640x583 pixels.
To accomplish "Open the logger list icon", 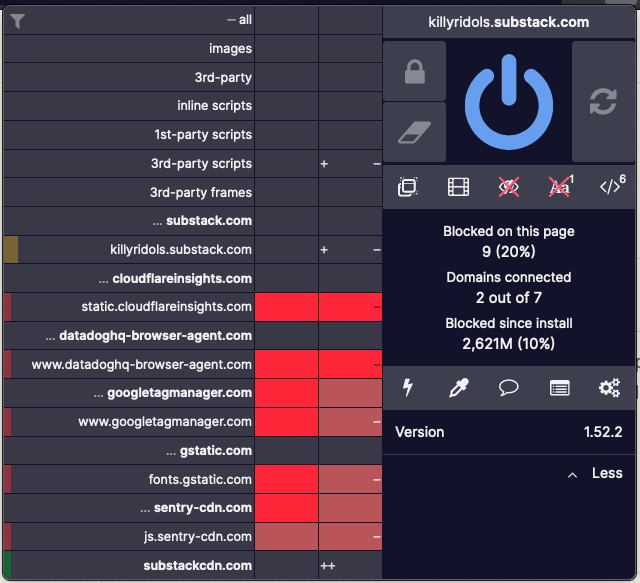I will point(560,388).
